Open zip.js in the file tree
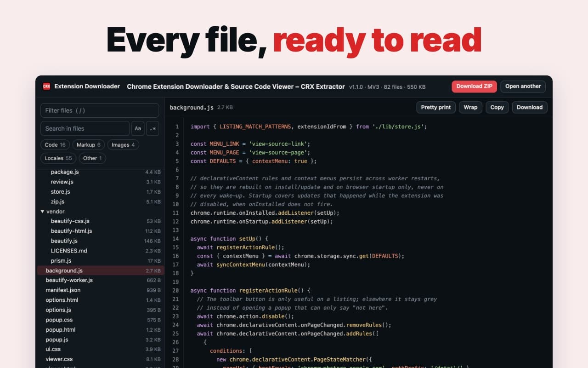This screenshot has width=588, height=368. click(x=101, y=201)
